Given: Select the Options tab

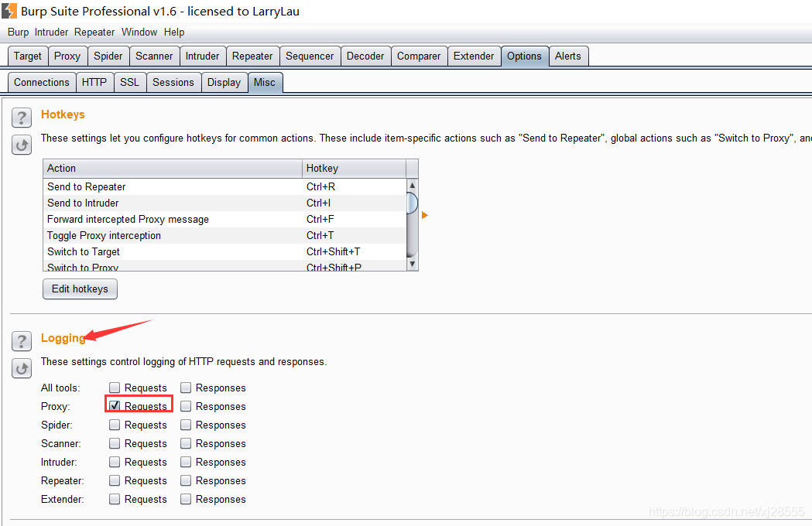Looking at the screenshot, I should [524, 56].
